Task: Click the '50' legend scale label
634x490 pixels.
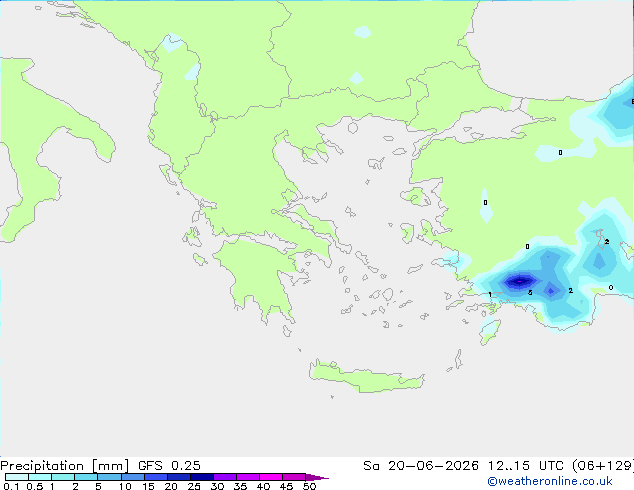Action: pyautogui.click(x=309, y=486)
